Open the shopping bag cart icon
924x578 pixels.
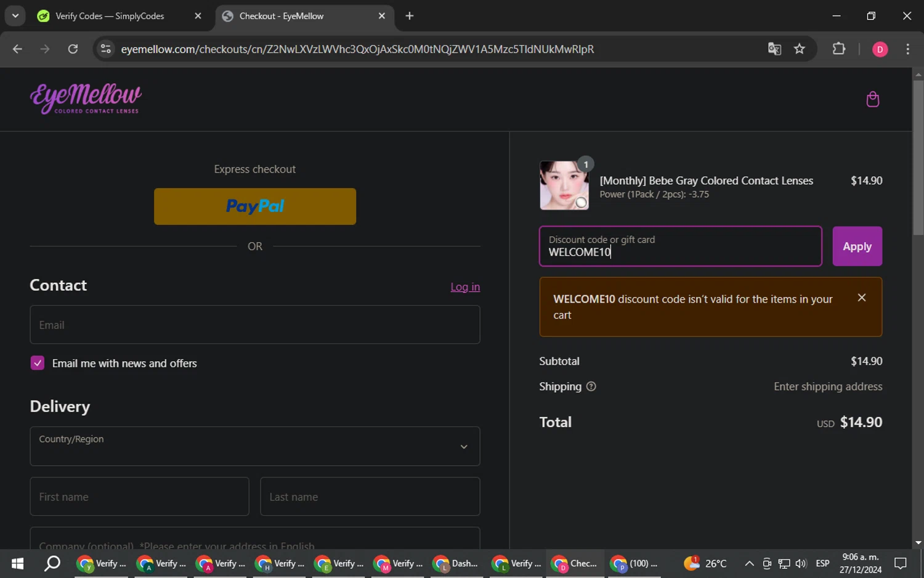[x=872, y=99]
